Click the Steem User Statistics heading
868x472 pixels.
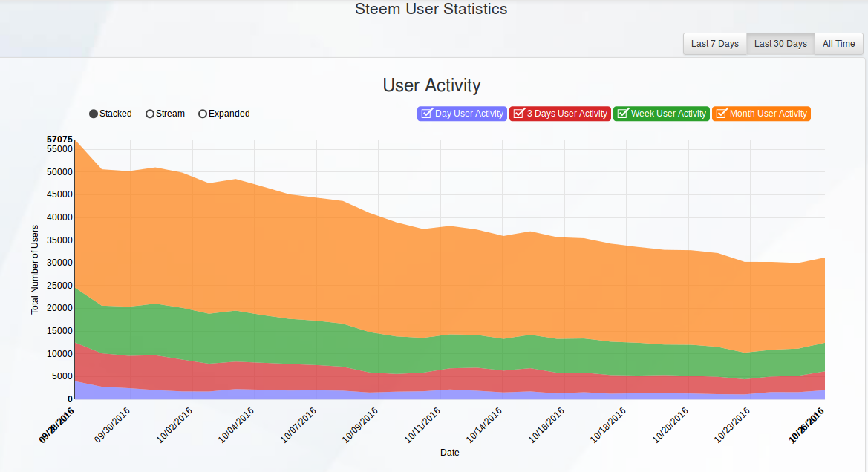point(431,9)
